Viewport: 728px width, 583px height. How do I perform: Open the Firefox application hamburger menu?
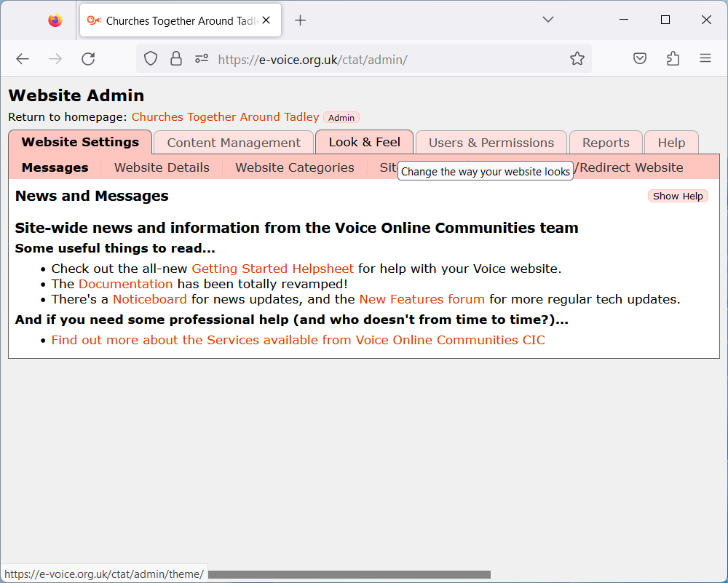pos(705,58)
